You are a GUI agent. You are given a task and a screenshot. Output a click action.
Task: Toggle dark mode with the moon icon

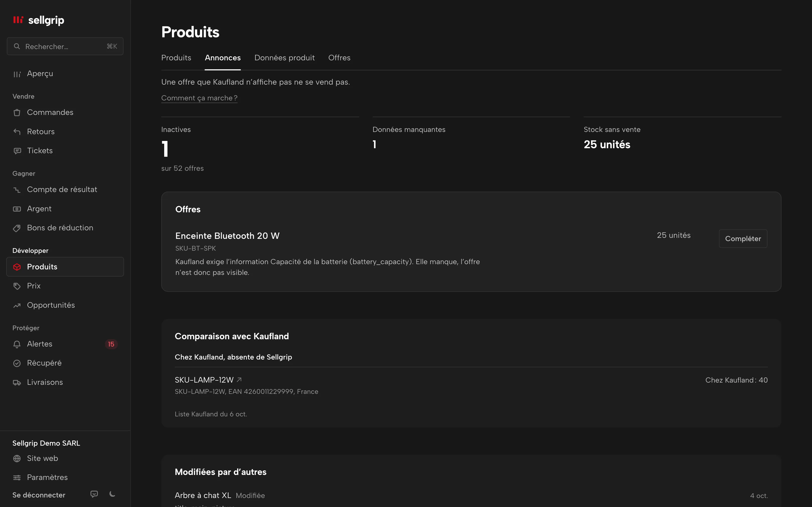point(113,494)
